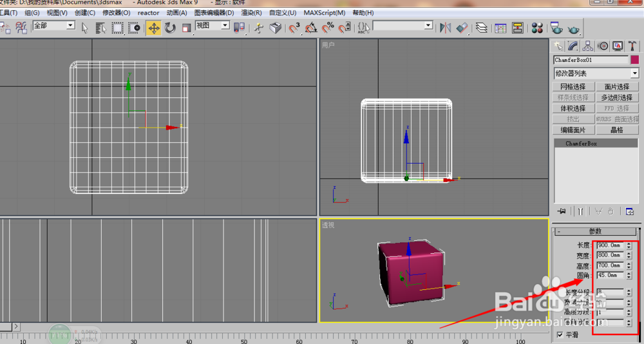Open the Material Editor spheres icon
644x344 pixels.
tap(537, 28)
